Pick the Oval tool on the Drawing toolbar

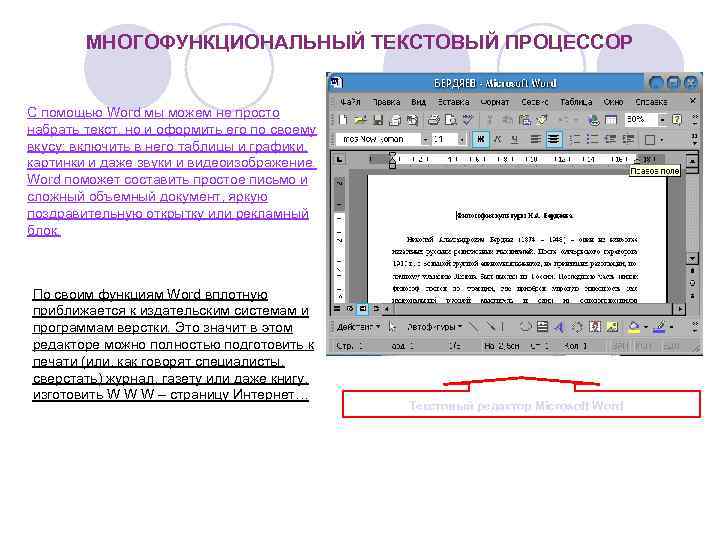tap(525, 326)
